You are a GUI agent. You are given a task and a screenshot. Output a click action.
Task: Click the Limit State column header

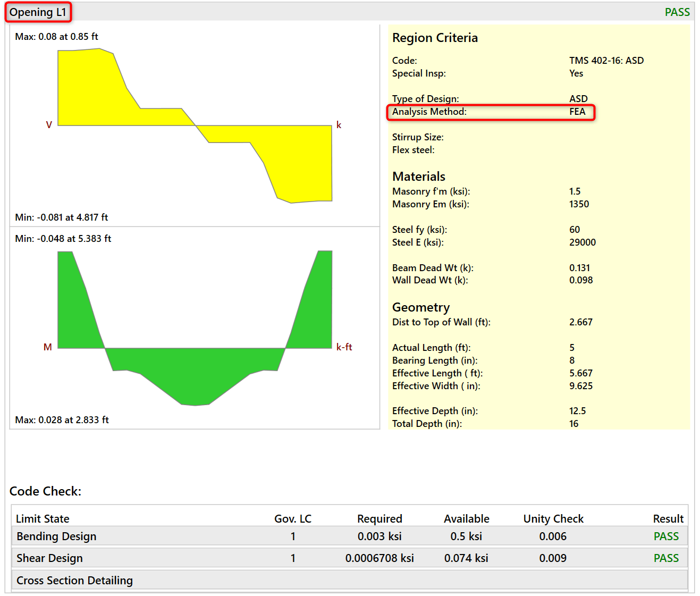click(43, 519)
